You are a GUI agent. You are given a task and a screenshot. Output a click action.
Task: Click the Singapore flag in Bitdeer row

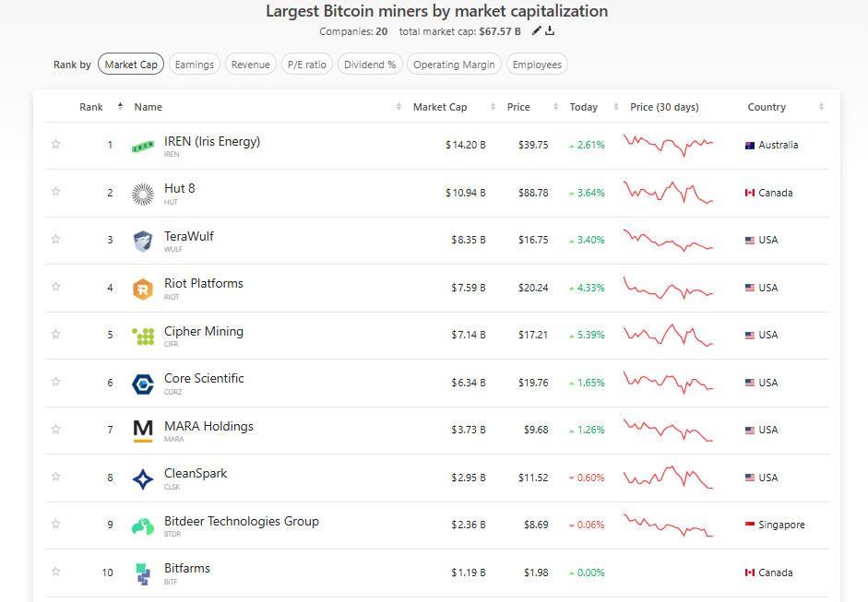click(750, 525)
